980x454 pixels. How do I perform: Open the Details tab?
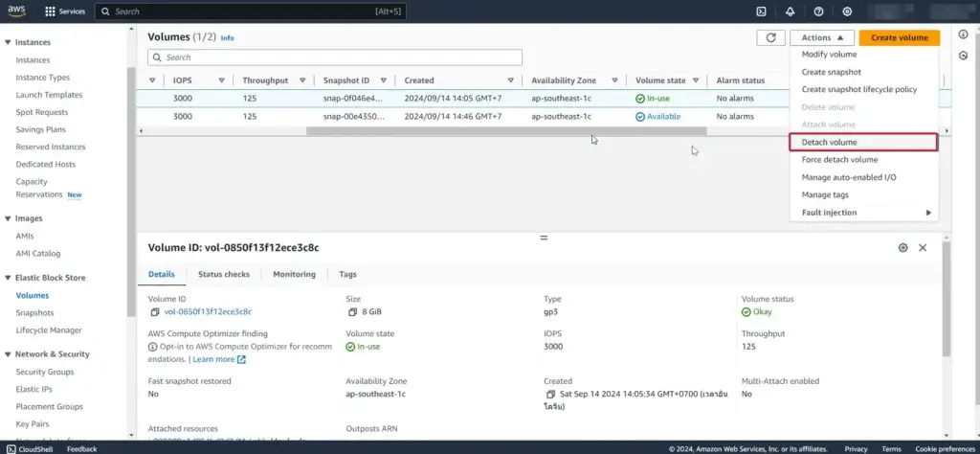click(x=161, y=274)
